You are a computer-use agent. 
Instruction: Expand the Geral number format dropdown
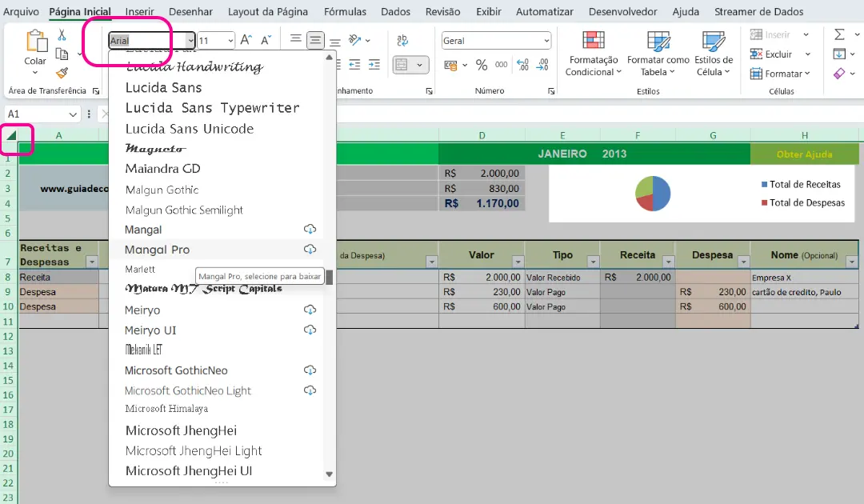[546, 41]
